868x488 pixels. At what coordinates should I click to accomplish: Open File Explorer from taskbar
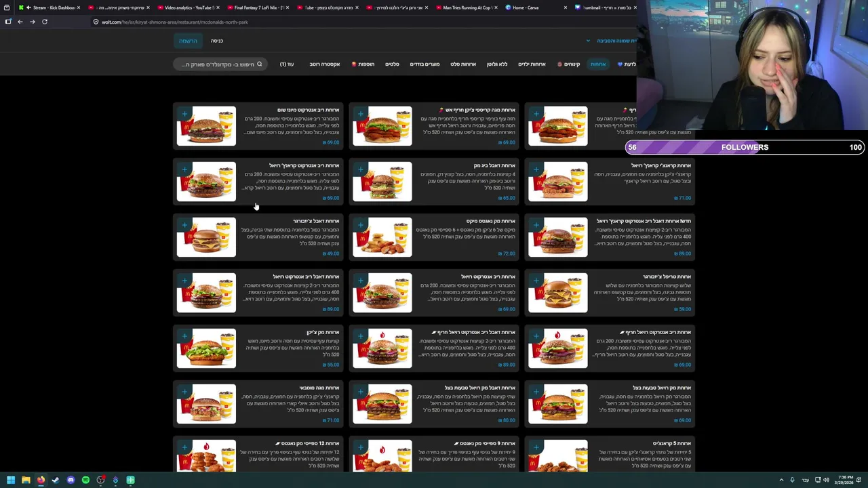click(x=26, y=480)
